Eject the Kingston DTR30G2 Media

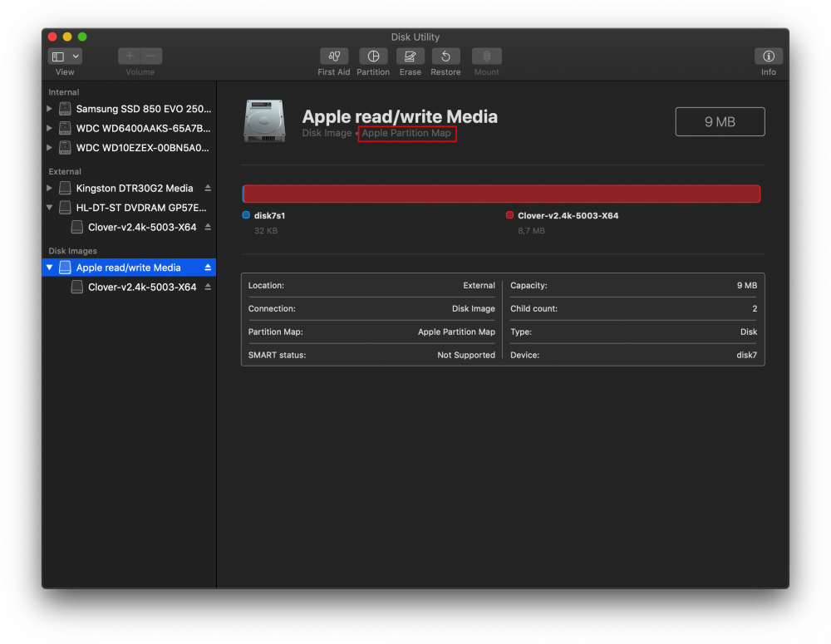click(208, 188)
